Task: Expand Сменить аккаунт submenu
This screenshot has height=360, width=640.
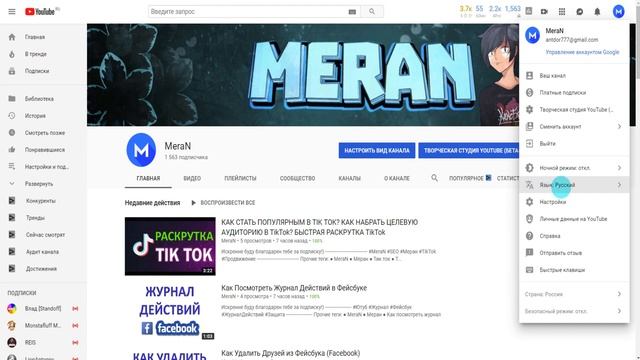Action: click(x=574, y=127)
